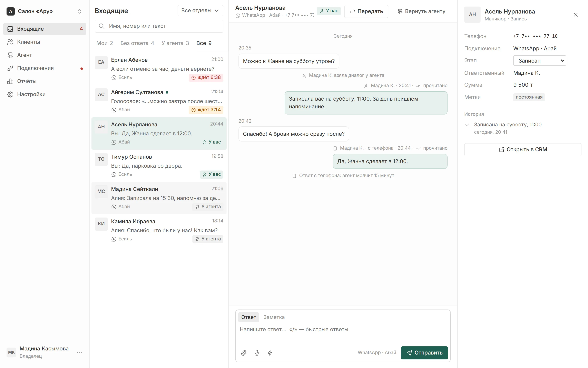Open the Этап Записан dropdown
The width and height of the screenshot is (588, 368).
(540, 61)
